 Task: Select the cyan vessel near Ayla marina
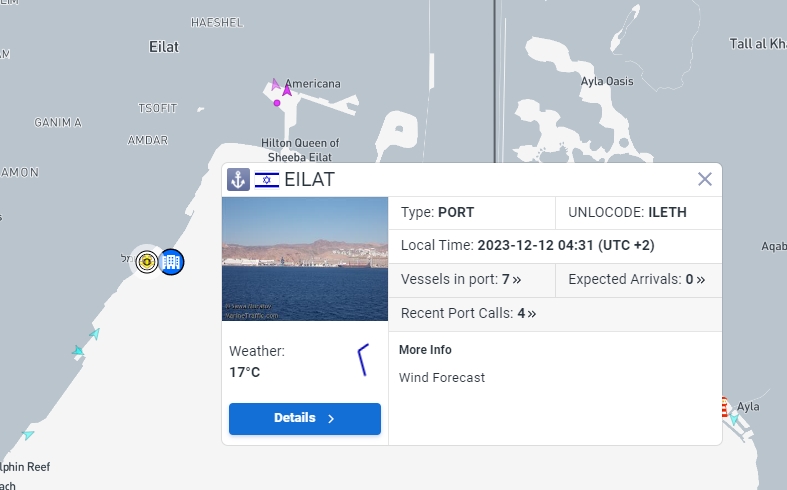tap(734, 419)
